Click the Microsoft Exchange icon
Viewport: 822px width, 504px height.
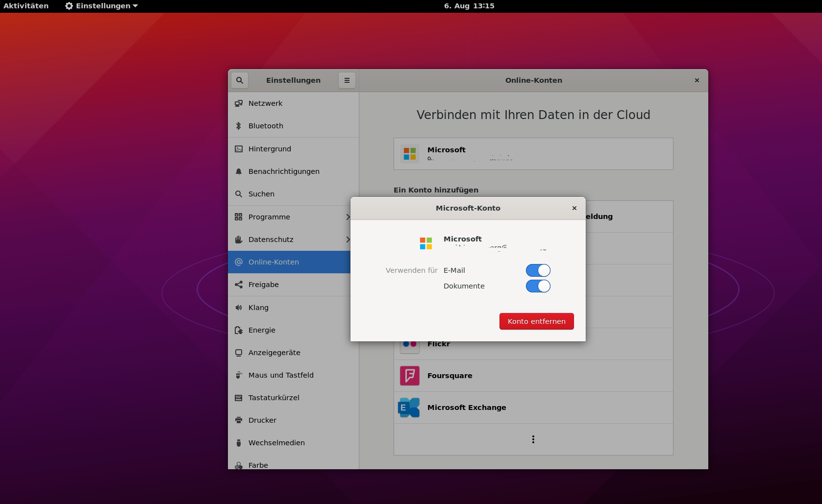(x=409, y=408)
